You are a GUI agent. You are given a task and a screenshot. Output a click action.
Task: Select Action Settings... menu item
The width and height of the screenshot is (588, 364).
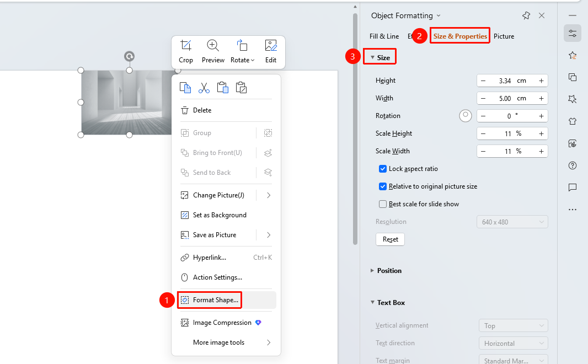[x=226, y=277]
